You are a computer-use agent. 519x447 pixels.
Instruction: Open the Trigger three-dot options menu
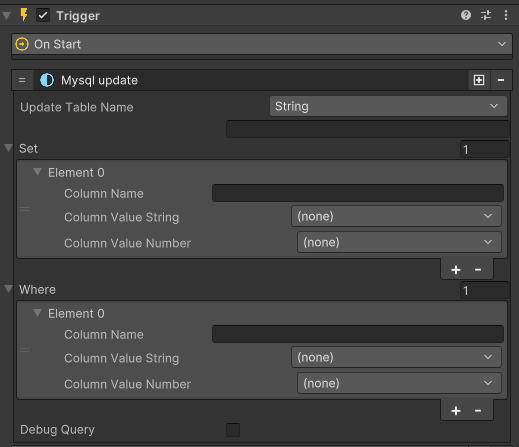[506, 15]
